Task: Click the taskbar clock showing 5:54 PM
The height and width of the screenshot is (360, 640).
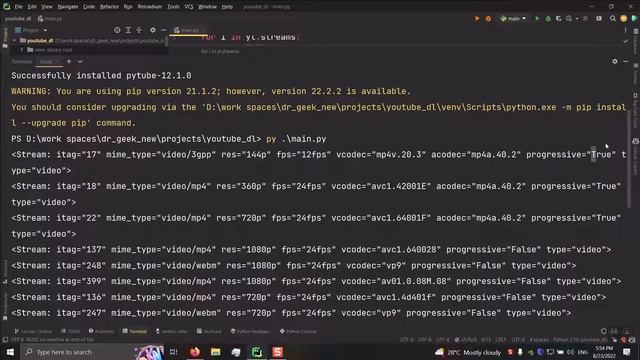Action: (x=604, y=352)
